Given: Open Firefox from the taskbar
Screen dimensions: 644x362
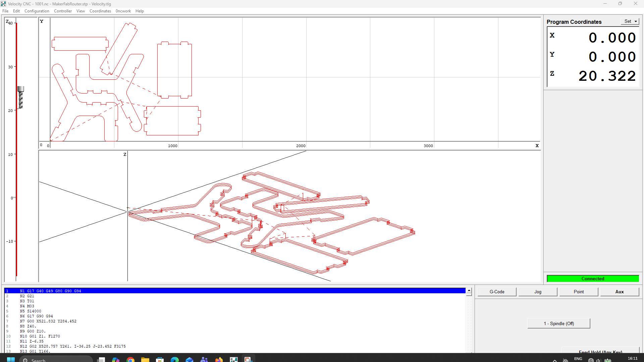Looking at the screenshot, I should [219, 360].
